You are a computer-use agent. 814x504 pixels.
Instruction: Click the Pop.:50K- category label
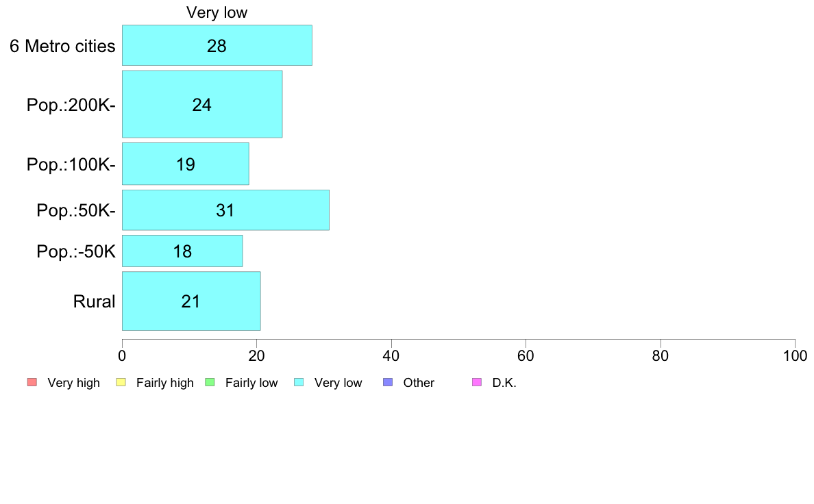click(76, 210)
